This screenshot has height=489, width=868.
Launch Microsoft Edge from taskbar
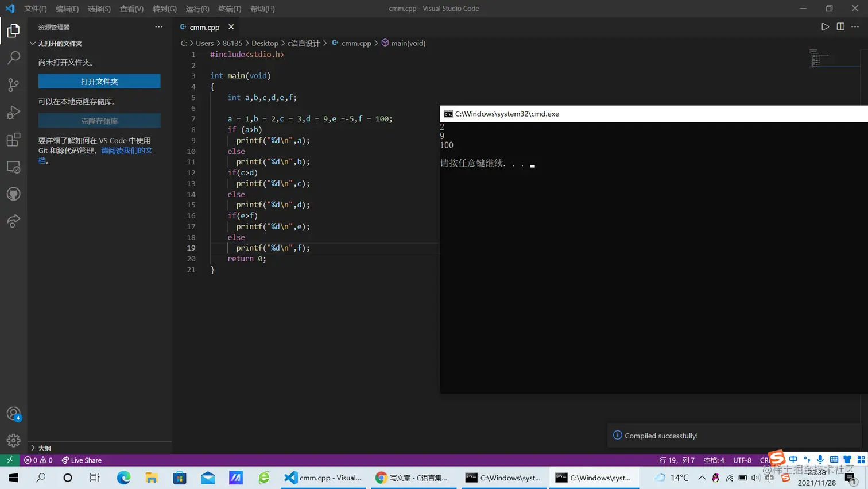(x=123, y=478)
